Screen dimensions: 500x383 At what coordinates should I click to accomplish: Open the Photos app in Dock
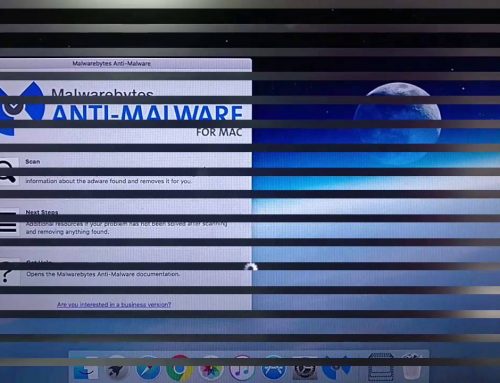click(210, 368)
